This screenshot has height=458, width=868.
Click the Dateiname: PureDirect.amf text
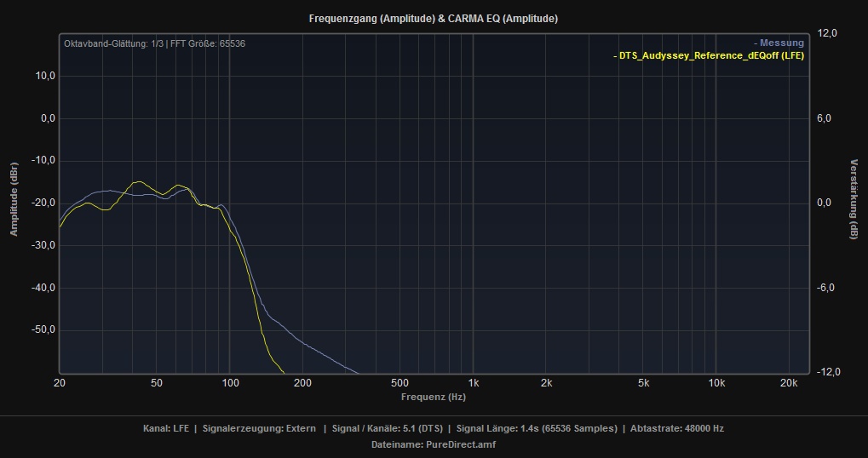434,444
